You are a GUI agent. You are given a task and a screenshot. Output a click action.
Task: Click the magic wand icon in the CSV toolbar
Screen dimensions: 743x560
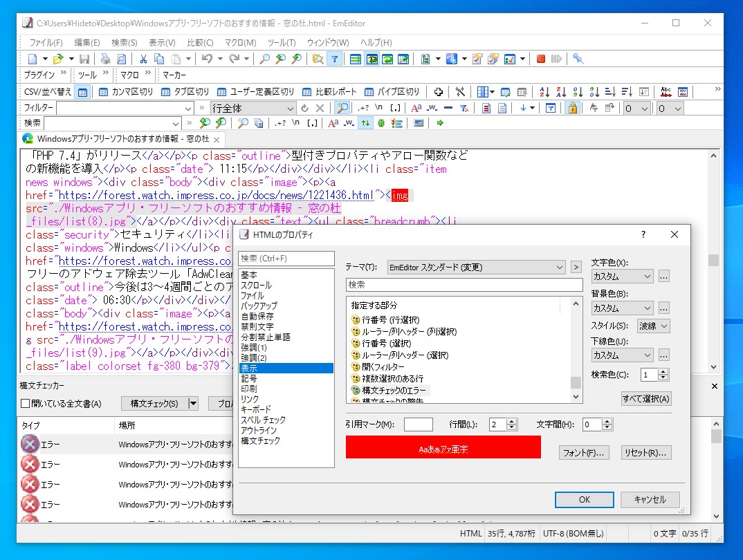(460, 92)
